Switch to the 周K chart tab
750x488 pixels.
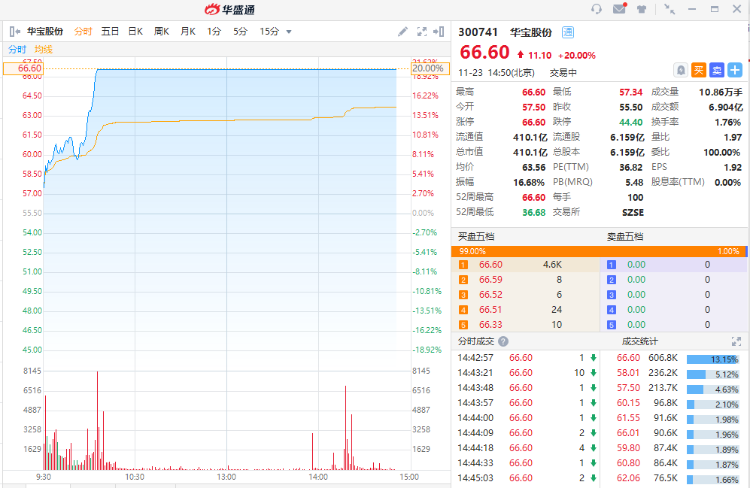(162, 32)
